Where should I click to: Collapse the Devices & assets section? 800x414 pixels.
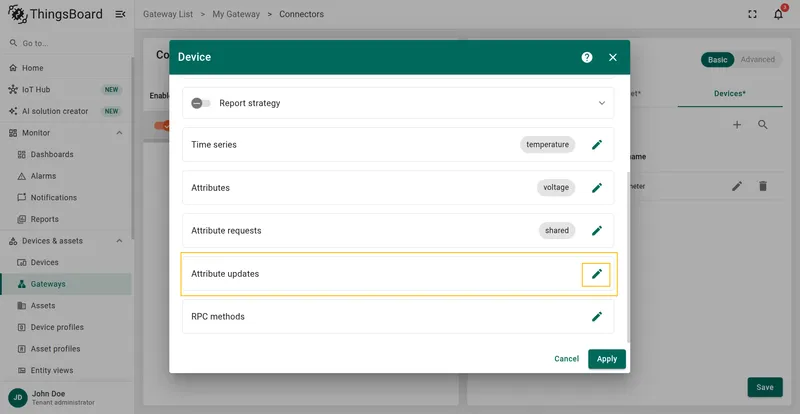click(119, 241)
